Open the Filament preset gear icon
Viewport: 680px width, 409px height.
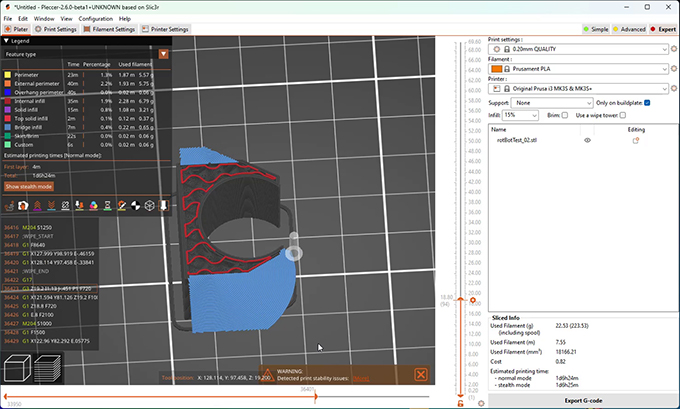[674, 69]
